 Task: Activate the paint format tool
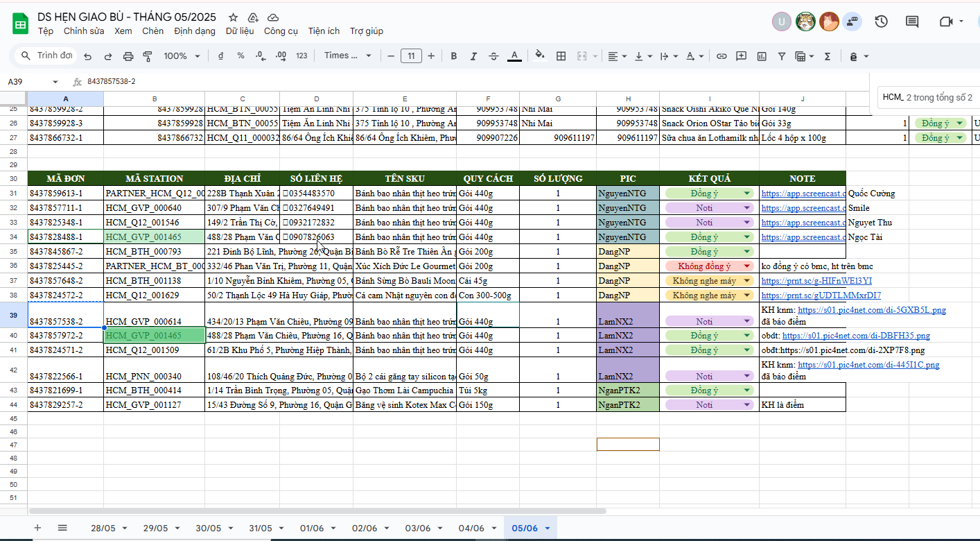147,56
